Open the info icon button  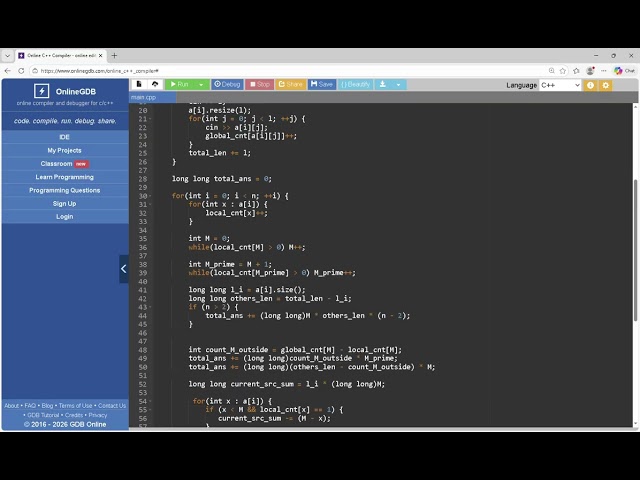click(x=590, y=85)
